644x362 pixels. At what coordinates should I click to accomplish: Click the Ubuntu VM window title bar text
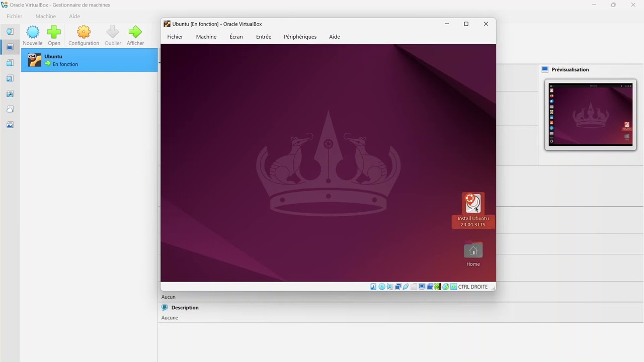217,24
